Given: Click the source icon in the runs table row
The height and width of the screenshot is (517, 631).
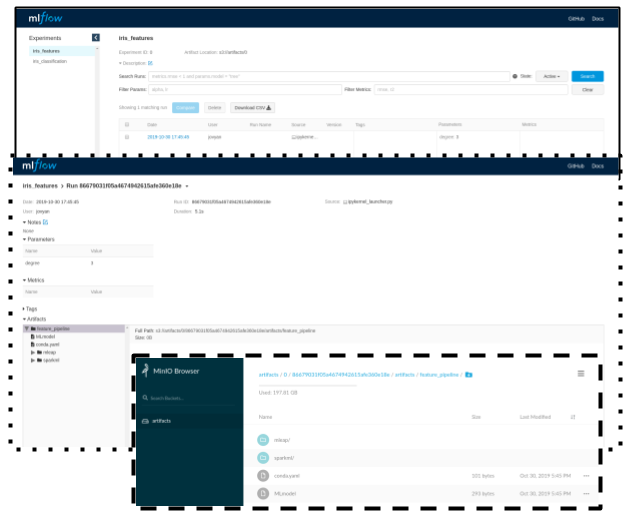Looking at the screenshot, I should (294, 137).
